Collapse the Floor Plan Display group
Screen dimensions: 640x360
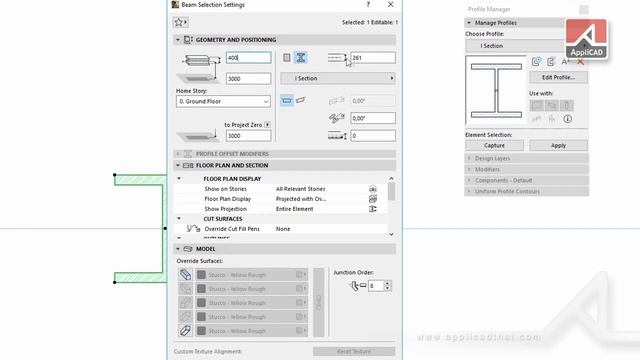point(179,179)
